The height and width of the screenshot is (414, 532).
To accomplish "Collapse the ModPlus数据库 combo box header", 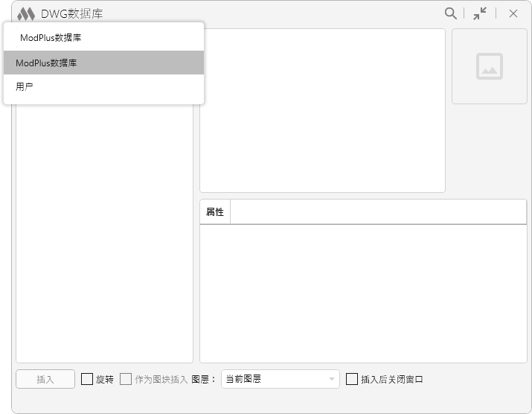I will (104, 37).
